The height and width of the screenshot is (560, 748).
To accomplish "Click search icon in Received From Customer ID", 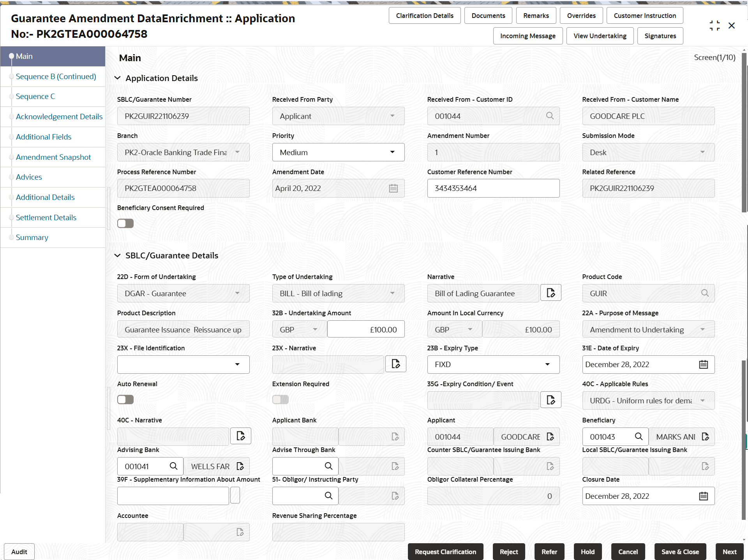I will (550, 116).
